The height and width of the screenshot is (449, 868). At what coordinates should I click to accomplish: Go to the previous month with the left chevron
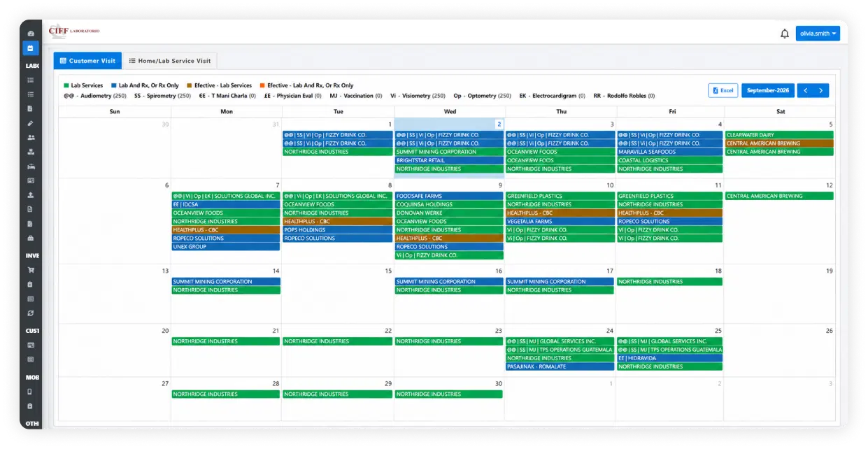[x=806, y=90]
